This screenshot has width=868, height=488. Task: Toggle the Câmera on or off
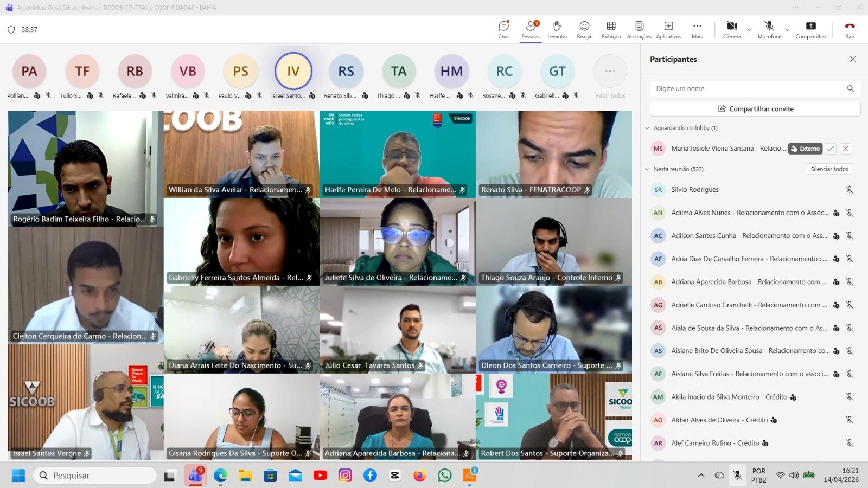tap(732, 29)
